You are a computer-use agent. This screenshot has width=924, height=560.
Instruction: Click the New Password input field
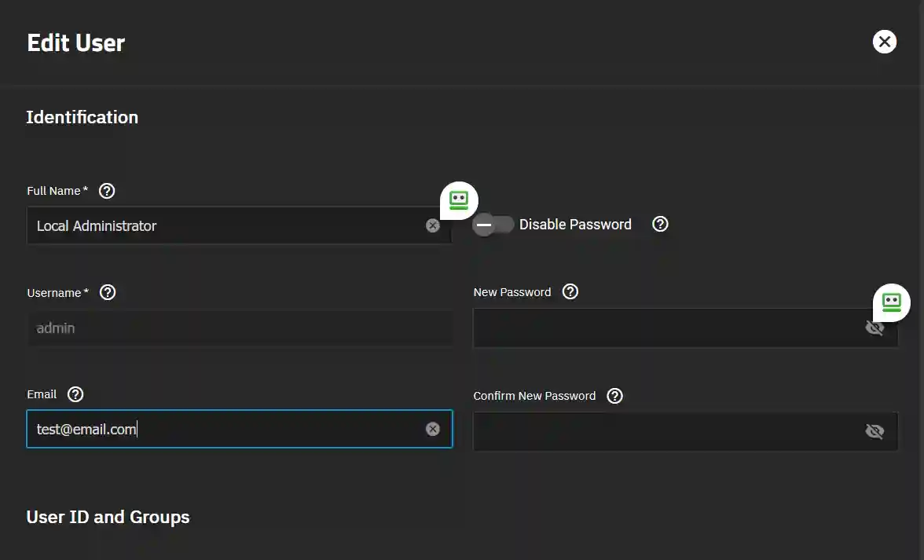pyautogui.click(x=668, y=328)
